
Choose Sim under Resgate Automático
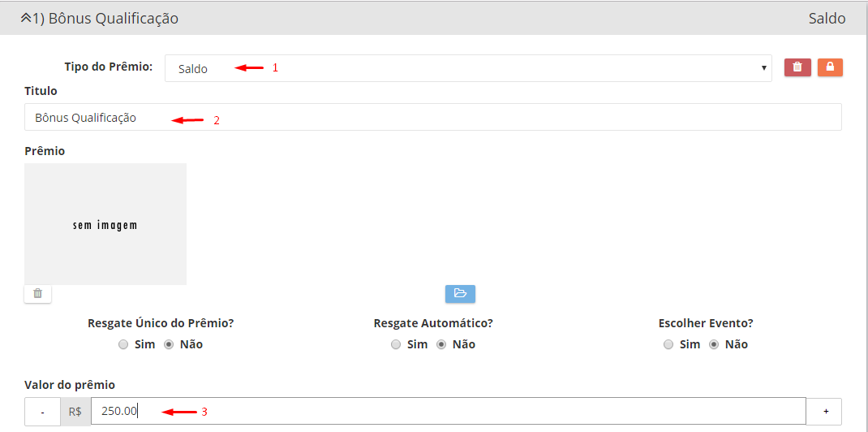[x=396, y=344]
